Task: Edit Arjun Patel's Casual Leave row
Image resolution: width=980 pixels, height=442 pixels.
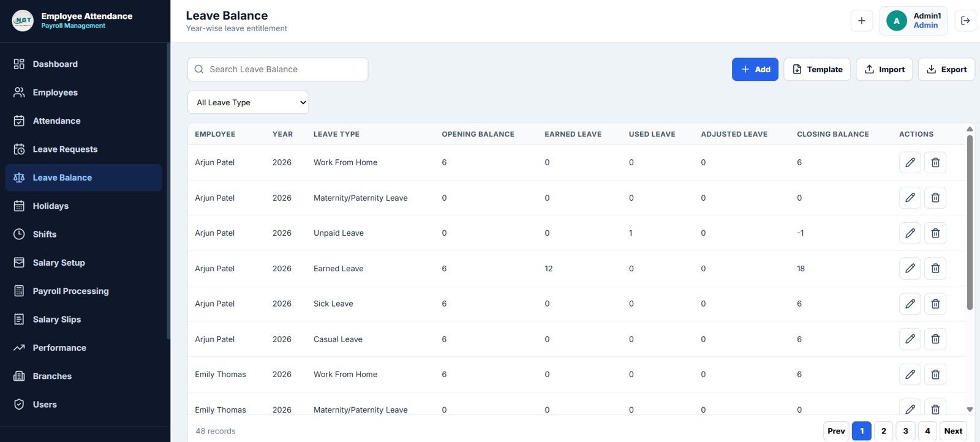Action: pyautogui.click(x=910, y=339)
